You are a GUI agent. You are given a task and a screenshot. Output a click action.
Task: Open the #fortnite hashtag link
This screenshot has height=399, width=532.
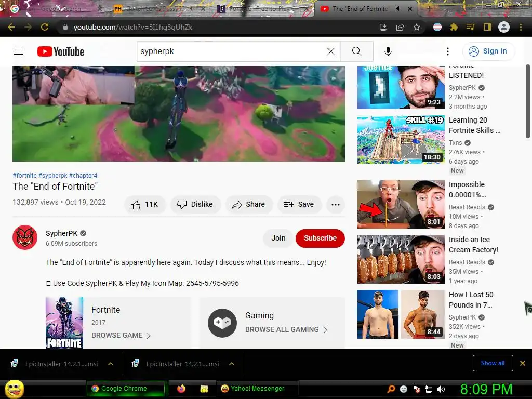(x=25, y=176)
